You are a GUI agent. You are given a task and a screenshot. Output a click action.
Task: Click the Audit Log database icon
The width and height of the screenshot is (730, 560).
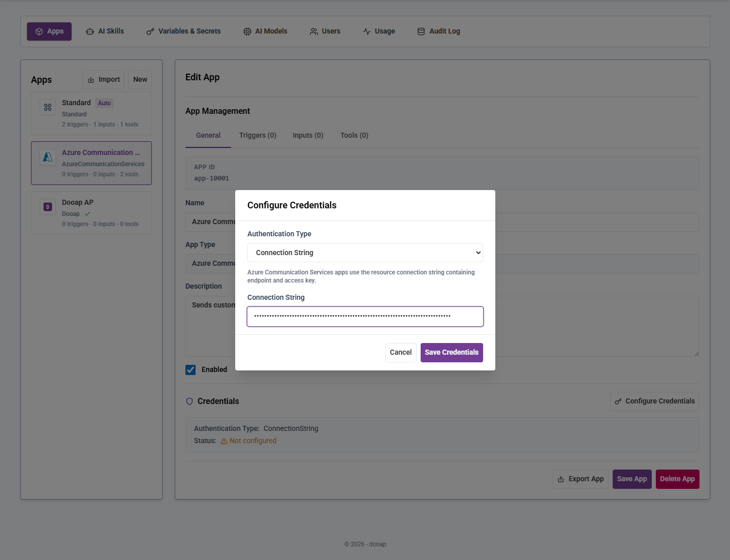(x=421, y=32)
